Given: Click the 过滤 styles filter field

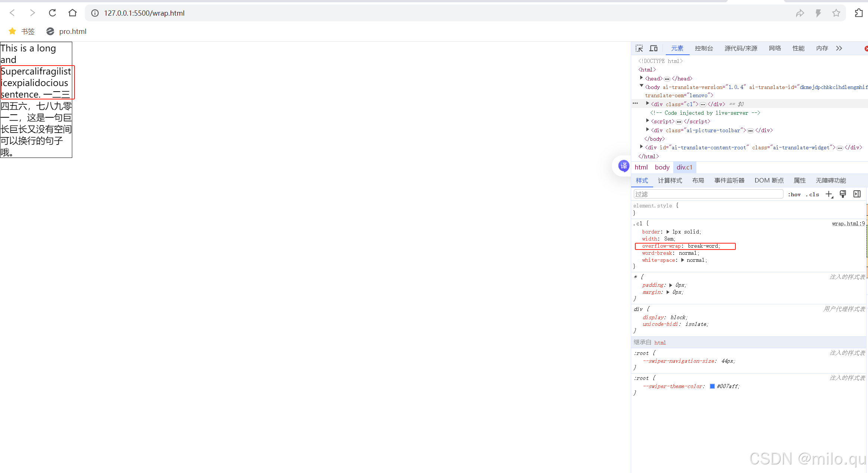Looking at the screenshot, I should tap(708, 194).
